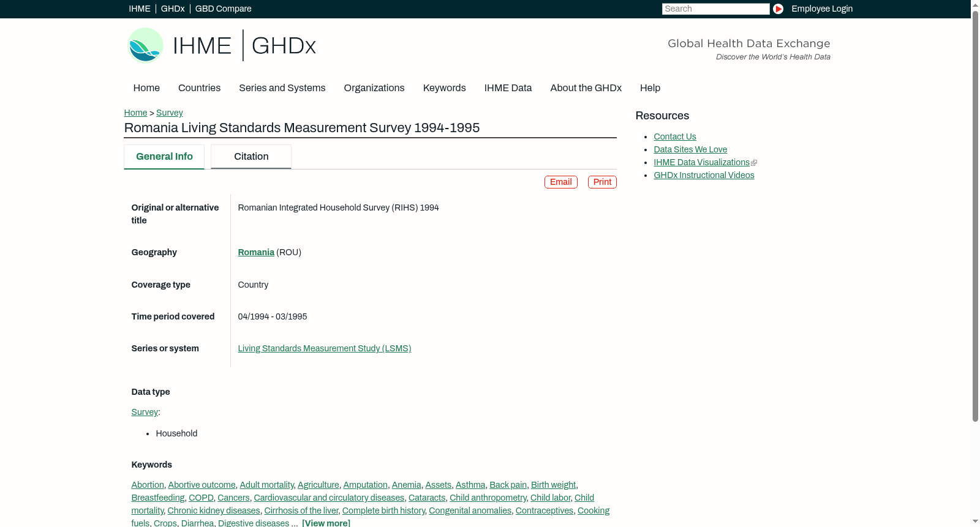Open the Congenital anomalies keyword link
Screen dimensions: 980x527
coord(470,510)
